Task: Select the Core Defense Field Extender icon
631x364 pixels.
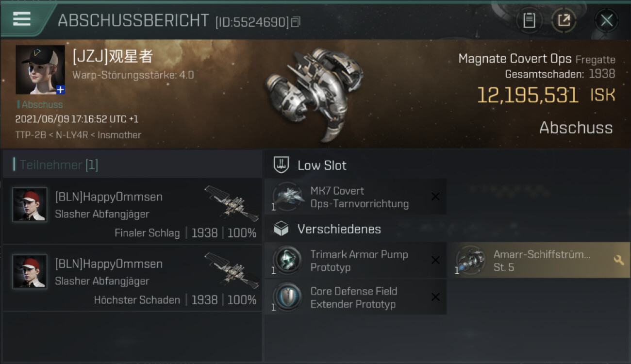Action: coord(288,298)
